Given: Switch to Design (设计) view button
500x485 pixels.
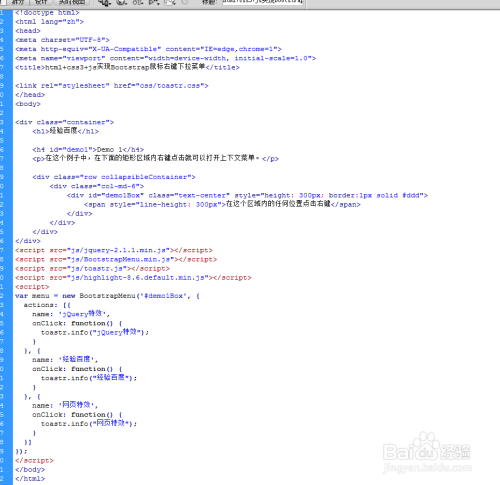Looking at the screenshot, I should 41,2.
